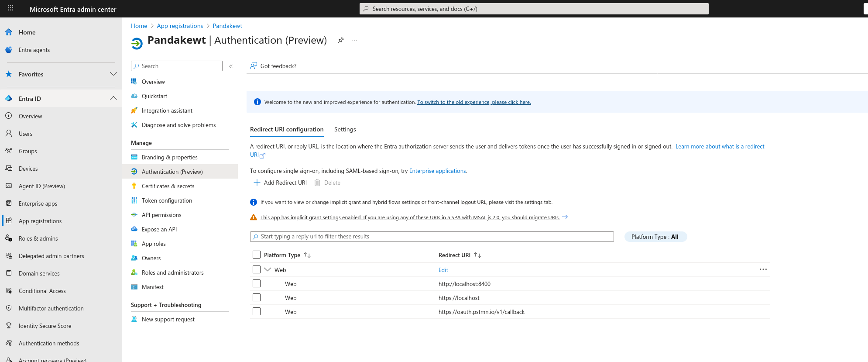
Task: Open the Enterprise applications link
Action: [x=437, y=171]
